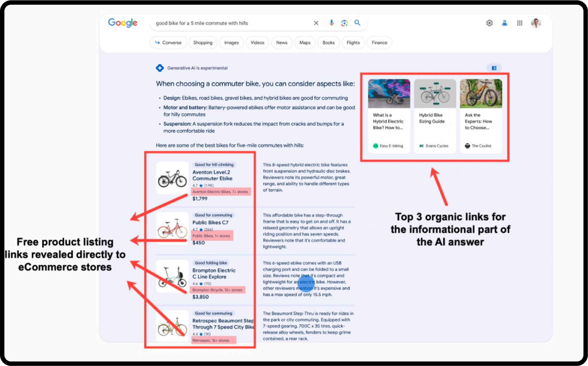The width and height of the screenshot is (588, 366).
Task: Open Google Lens camera icon in search bar
Action: click(344, 23)
